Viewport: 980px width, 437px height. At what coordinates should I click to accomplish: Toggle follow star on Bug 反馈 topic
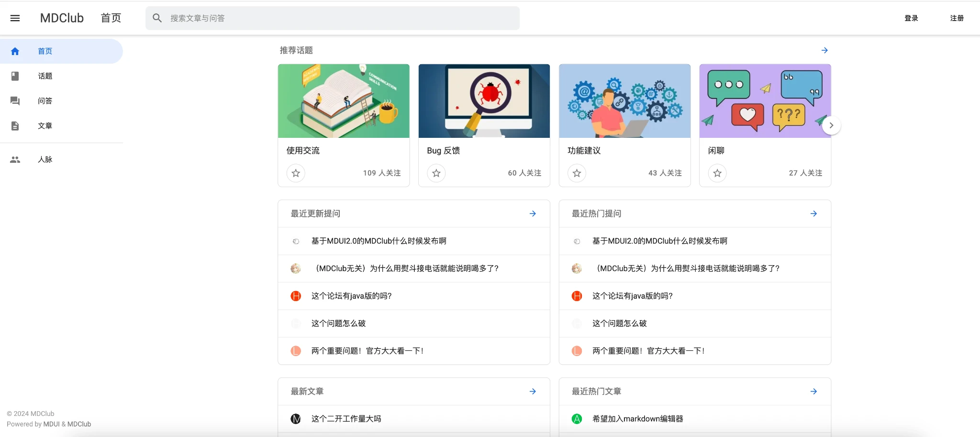[436, 173]
